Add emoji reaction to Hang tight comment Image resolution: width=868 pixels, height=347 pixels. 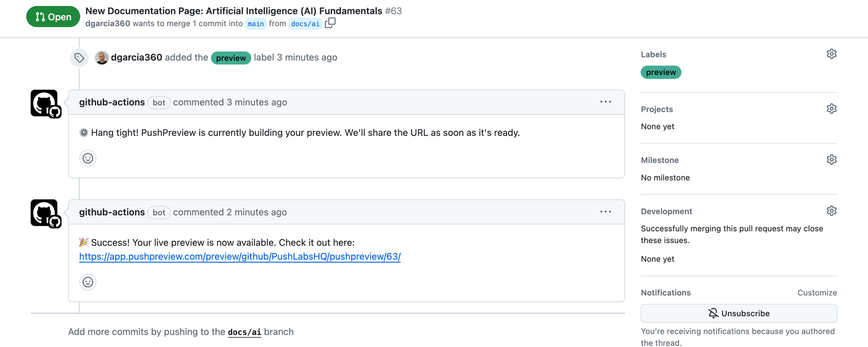pos(88,158)
